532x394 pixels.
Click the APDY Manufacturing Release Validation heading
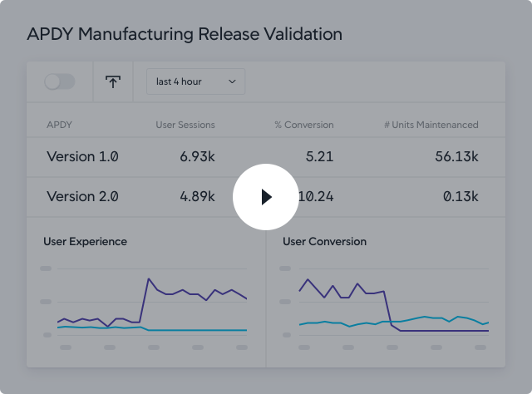tap(185, 34)
